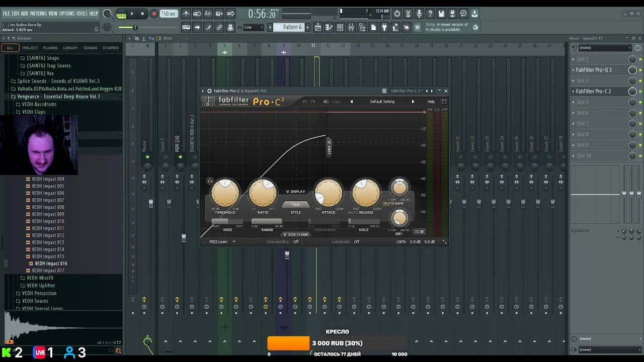Select the PLUGINS tab in browser
The image size is (644, 362).
50,48
